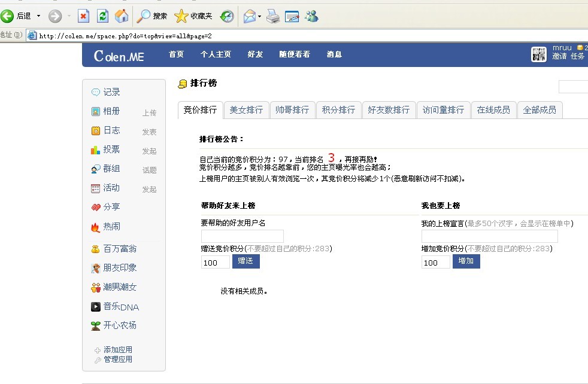Image resolution: width=588 pixels, height=384 pixels.
Task: Click 发起 next to 投票
Action: pos(149,151)
